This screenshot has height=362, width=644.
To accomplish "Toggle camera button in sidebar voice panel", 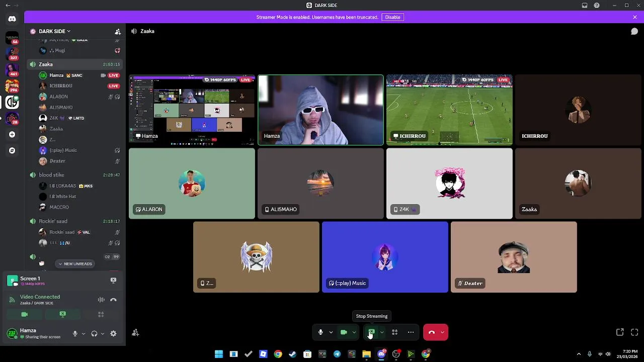I will [25, 314].
